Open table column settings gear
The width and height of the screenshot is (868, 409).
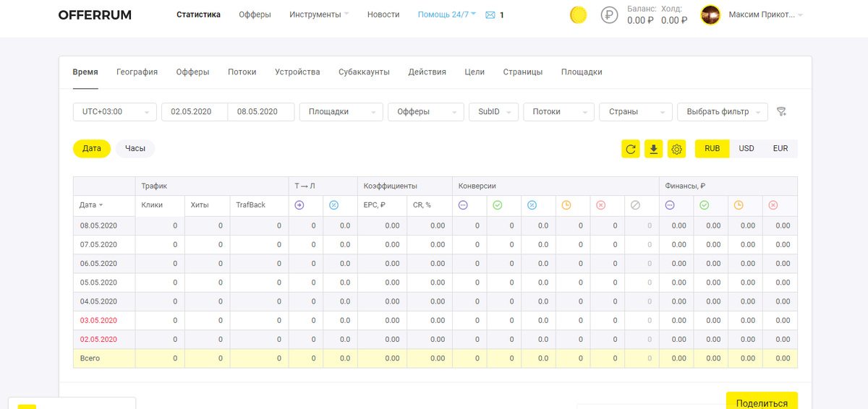(677, 149)
